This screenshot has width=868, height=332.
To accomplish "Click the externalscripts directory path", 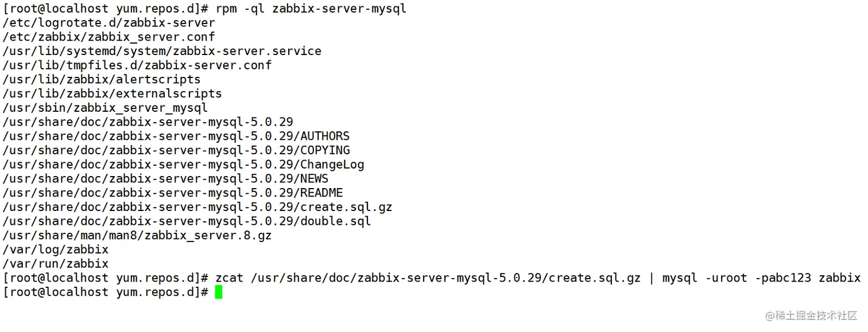I will tap(113, 93).
